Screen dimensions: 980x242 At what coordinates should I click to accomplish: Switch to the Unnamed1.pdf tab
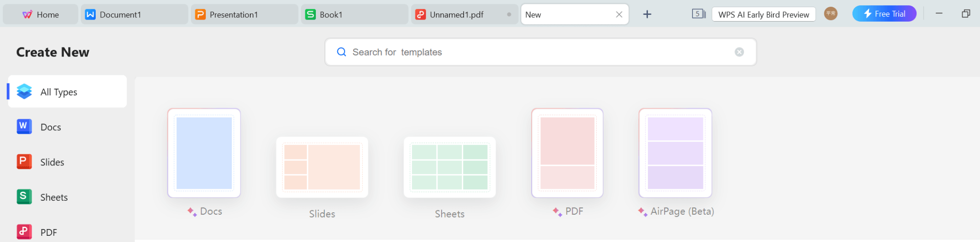tap(457, 15)
